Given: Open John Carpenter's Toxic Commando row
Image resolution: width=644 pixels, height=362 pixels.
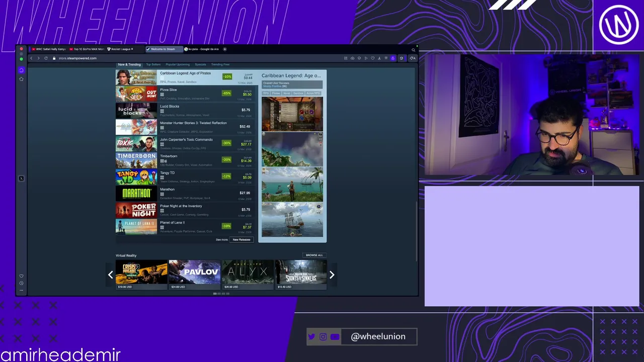Looking at the screenshot, I should [x=187, y=144].
